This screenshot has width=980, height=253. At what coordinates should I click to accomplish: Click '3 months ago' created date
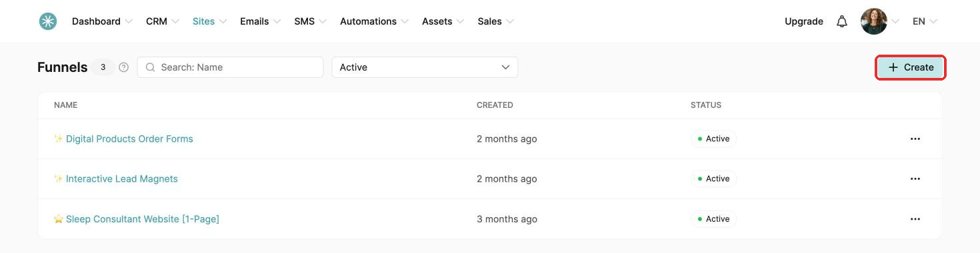507,219
